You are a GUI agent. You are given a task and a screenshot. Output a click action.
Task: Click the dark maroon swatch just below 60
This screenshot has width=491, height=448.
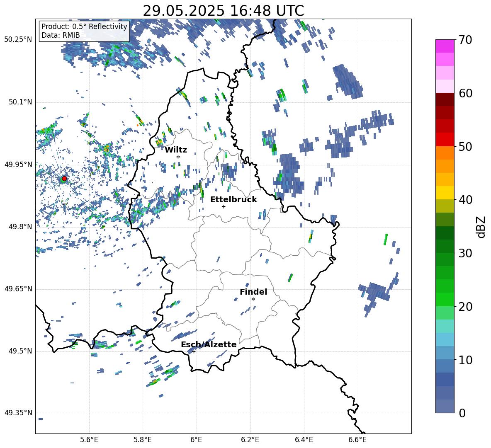[x=445, y=99]
